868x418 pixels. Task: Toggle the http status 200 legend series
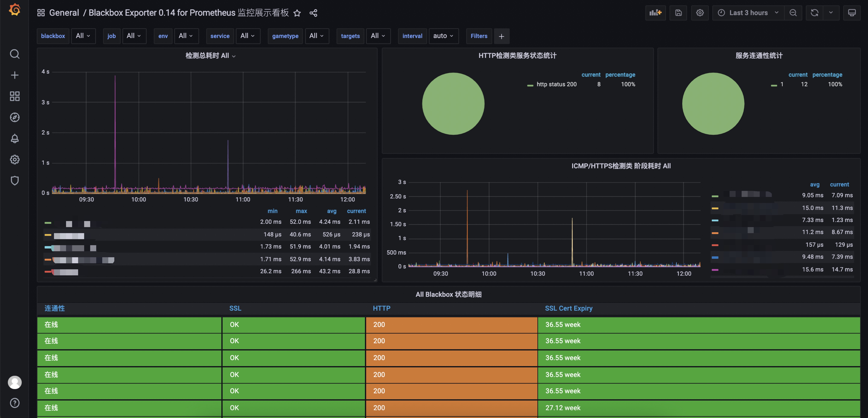(x=556, y=84)
